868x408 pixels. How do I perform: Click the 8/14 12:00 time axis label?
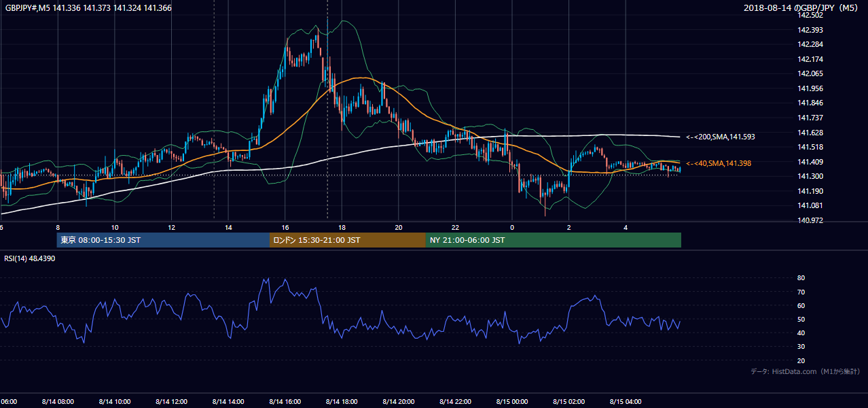click(172, 402)
